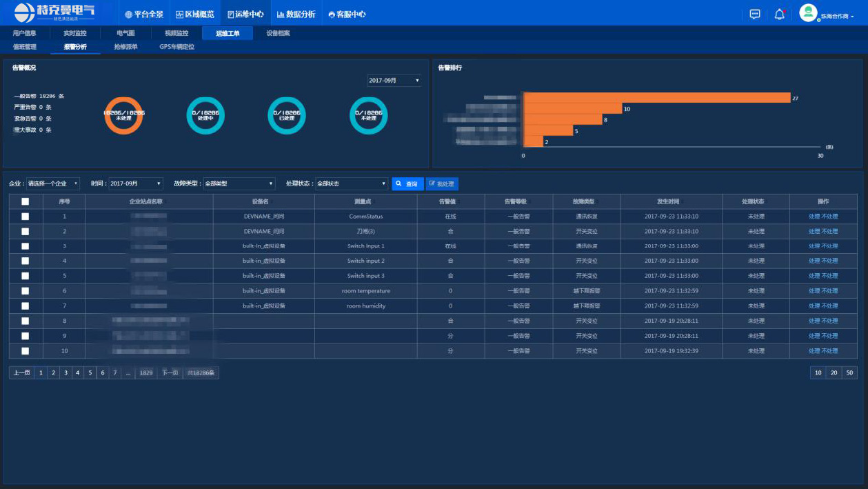The width and height of the screenshot is (868, 489).
Task: Click the longest orange bar in 告警排行
Action: (x=656, y=98)
